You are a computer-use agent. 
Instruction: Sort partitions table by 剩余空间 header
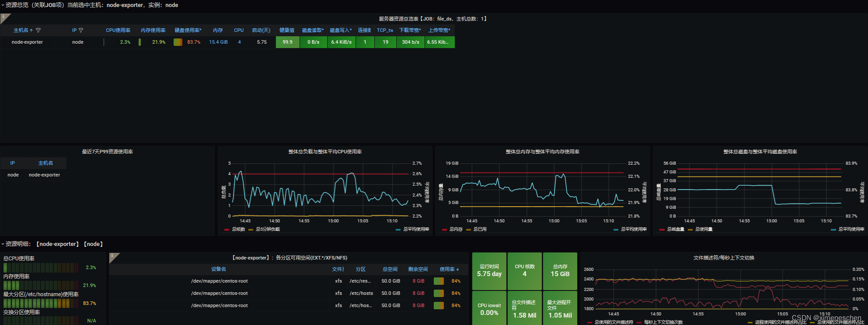418,269
